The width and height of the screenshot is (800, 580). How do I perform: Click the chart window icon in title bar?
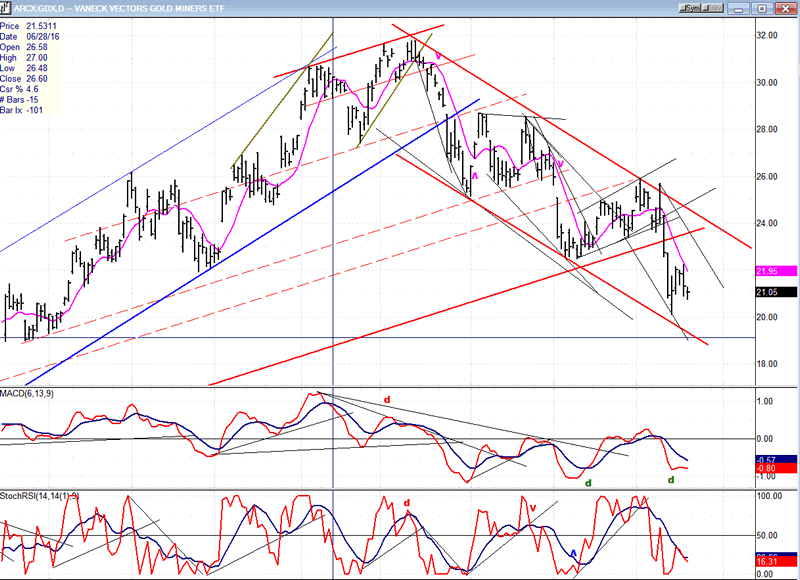(6, 8)
